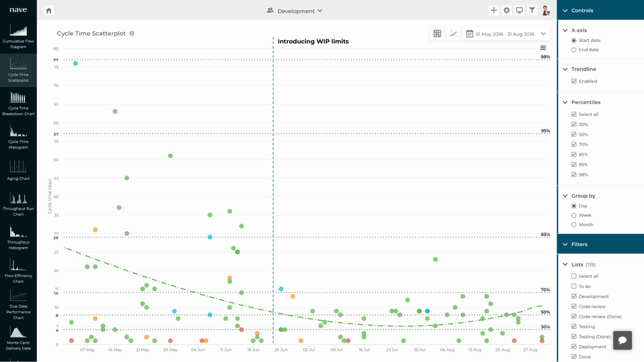Open the chat bubble widget
Screen dimensions: 644x362
pos(622,340)
